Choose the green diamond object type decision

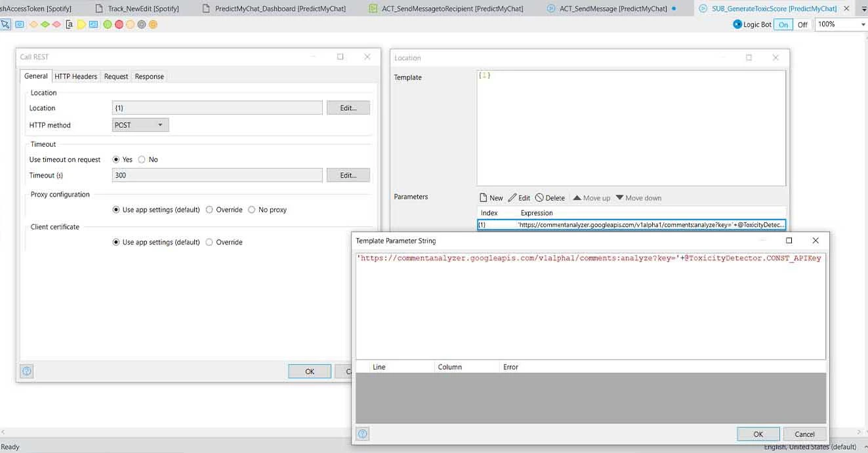click(x=45, y=24)
